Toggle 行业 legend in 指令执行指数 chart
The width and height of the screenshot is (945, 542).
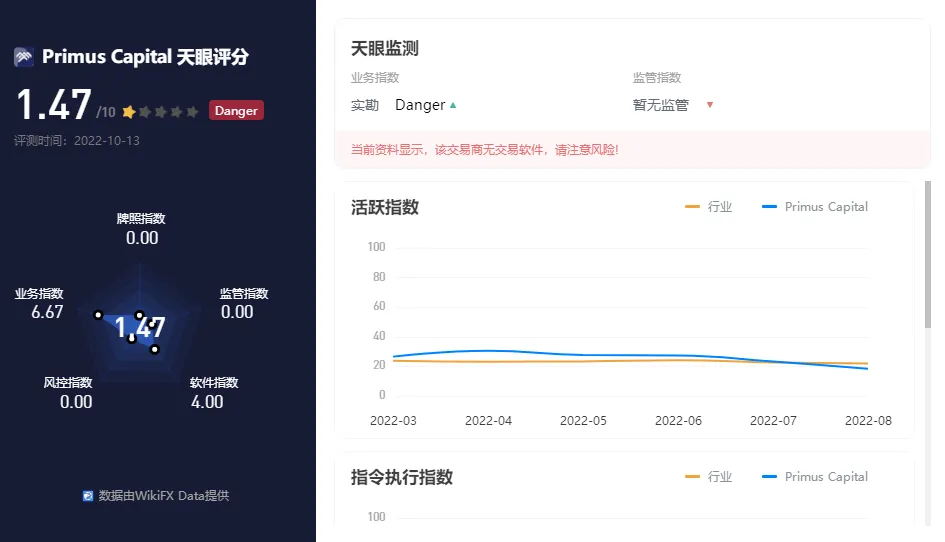tap(709, 477)
